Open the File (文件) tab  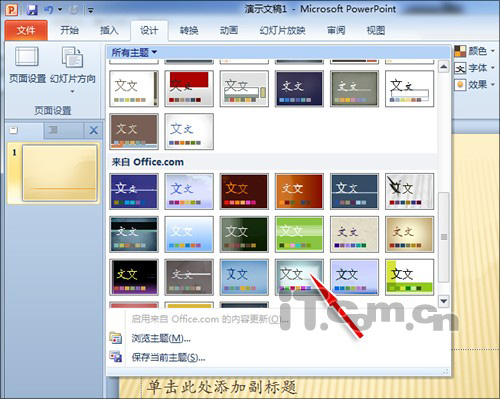(x=26, y=30)
